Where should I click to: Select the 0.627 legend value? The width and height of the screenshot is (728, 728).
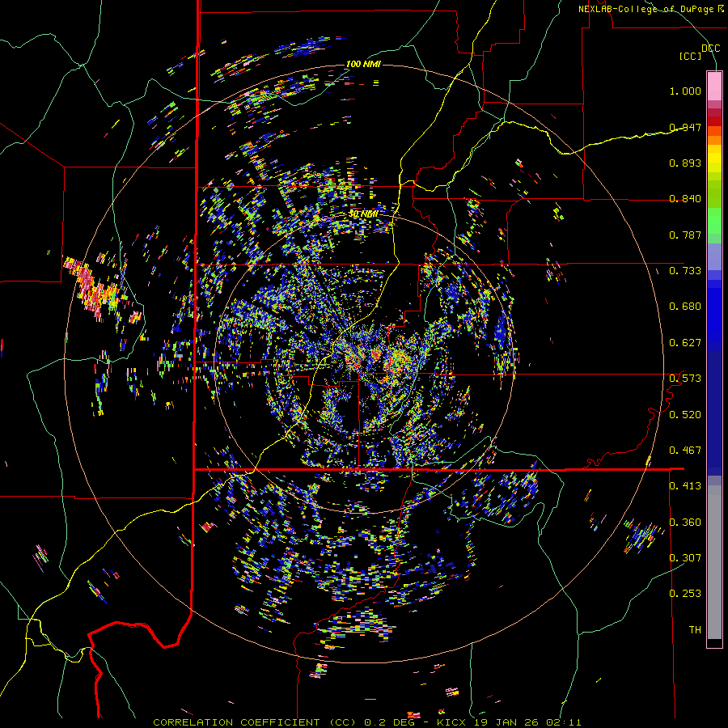(x=685, y=343)
